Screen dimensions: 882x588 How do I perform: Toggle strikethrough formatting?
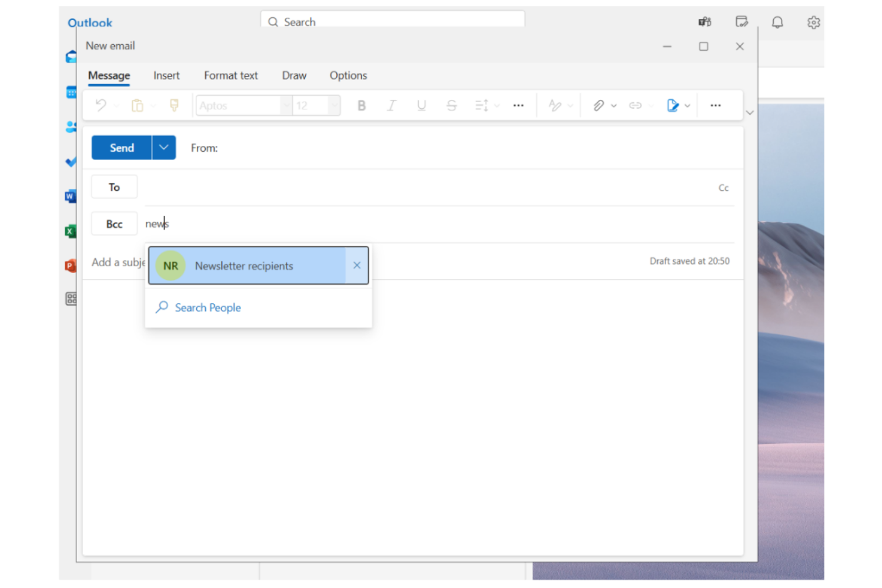coord(451,105)
